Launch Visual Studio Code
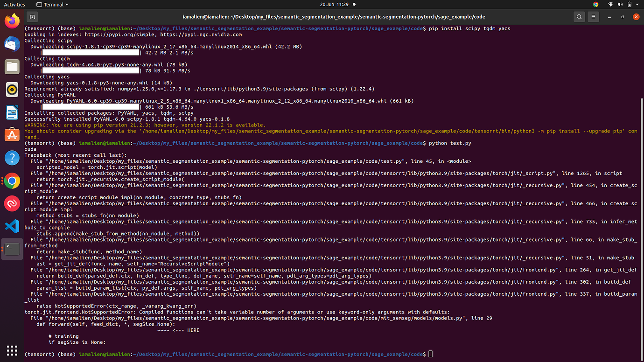Screen dimensions: 644x362 12,226
